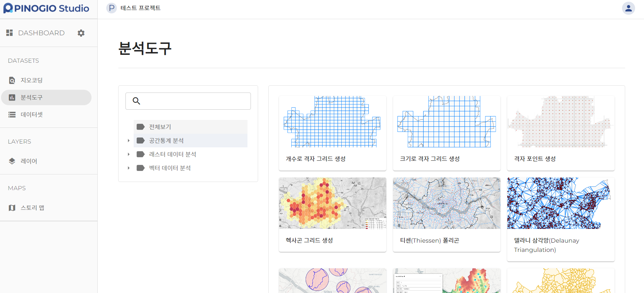The image size is (644, 293).
Task: Select 전체보기 in the category tree
Action: pos(160,127)
